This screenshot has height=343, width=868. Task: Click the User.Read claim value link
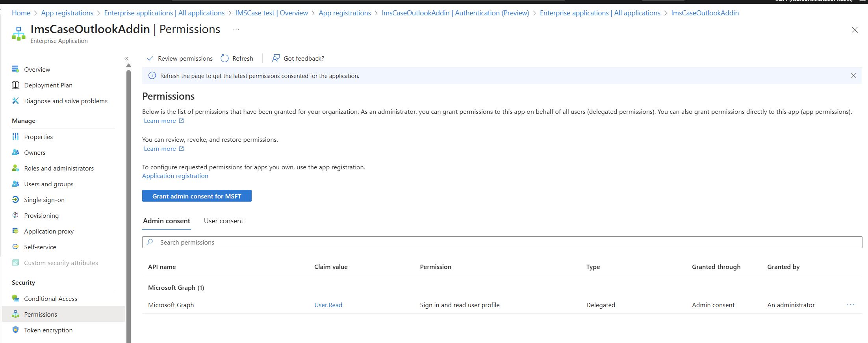pyautogui.click(x=328, y=305)
